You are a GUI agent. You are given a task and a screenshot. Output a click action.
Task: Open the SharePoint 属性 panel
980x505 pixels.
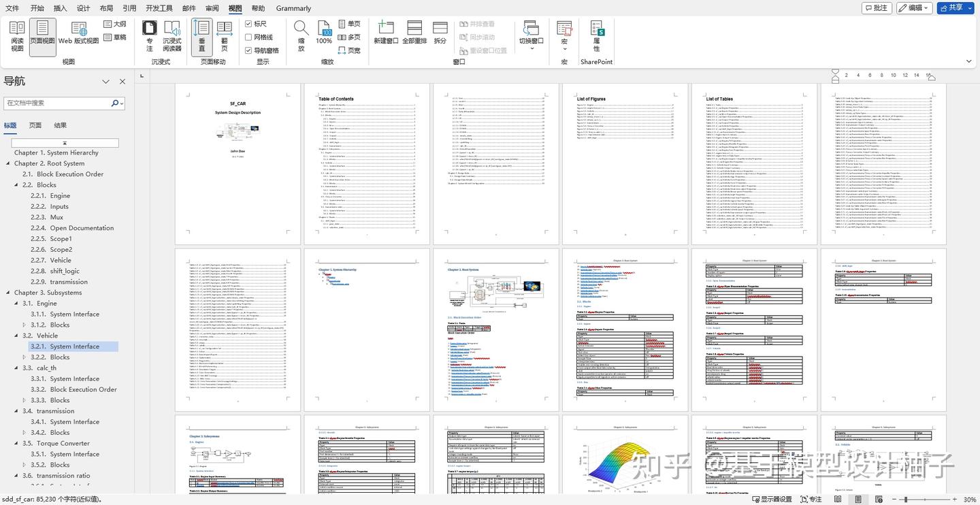pyautogui.click(x=596, y=34)
